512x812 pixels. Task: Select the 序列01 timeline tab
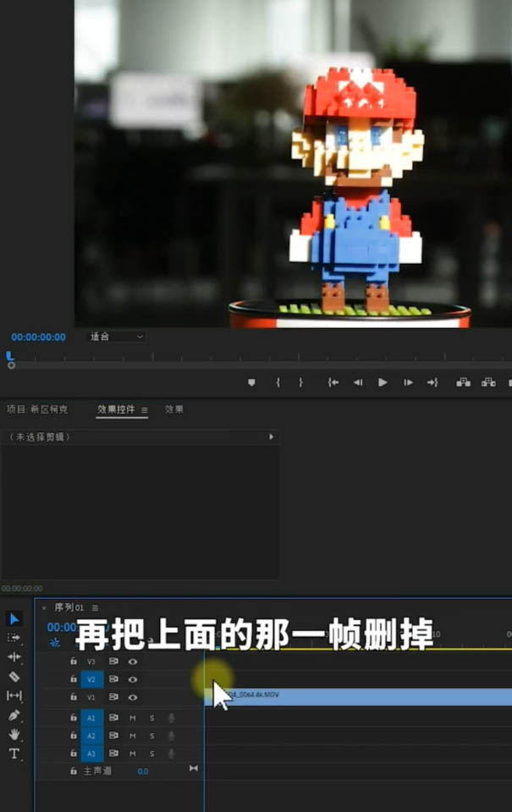(69, 607)
